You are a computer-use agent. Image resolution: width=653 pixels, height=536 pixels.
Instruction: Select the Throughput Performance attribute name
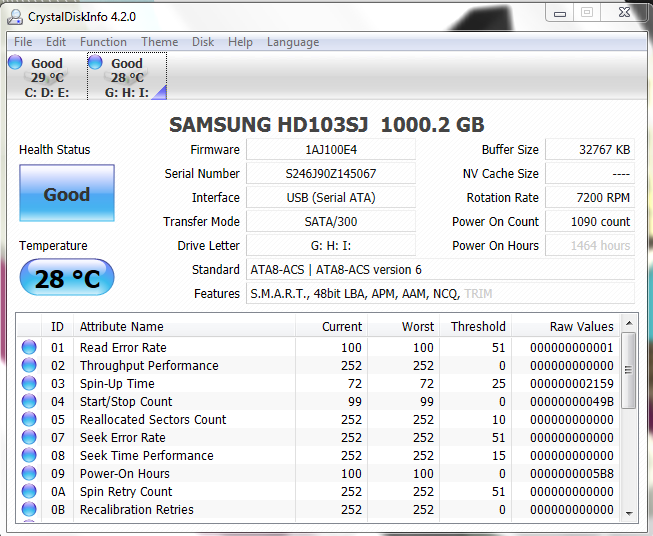[149, 365]
